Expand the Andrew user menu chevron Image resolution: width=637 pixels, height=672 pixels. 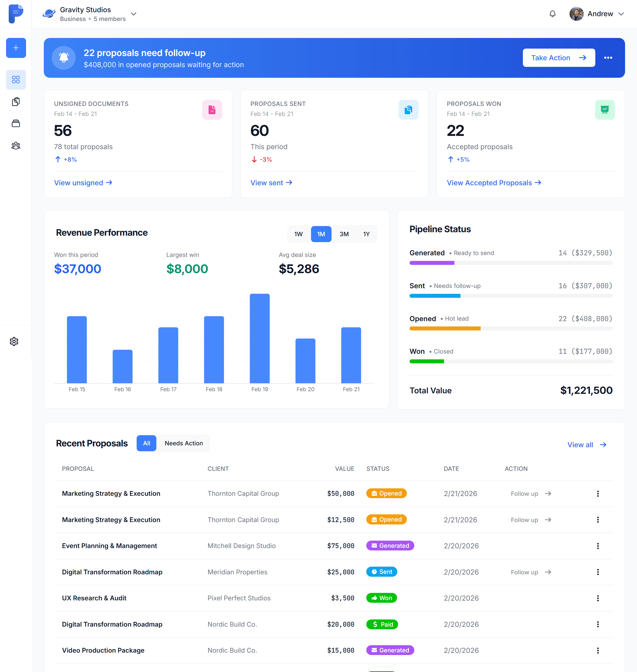pyautogui.click(x=621, y=14)
